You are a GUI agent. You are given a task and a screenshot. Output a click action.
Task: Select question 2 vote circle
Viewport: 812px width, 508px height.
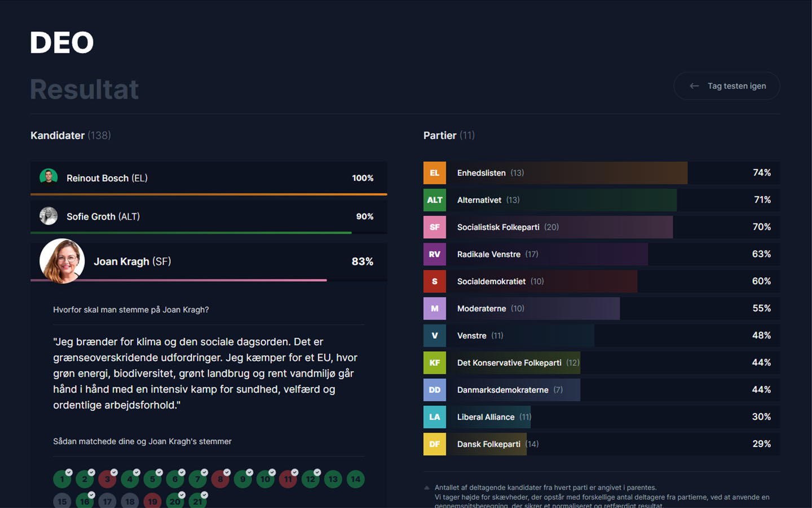pos(85,479)
